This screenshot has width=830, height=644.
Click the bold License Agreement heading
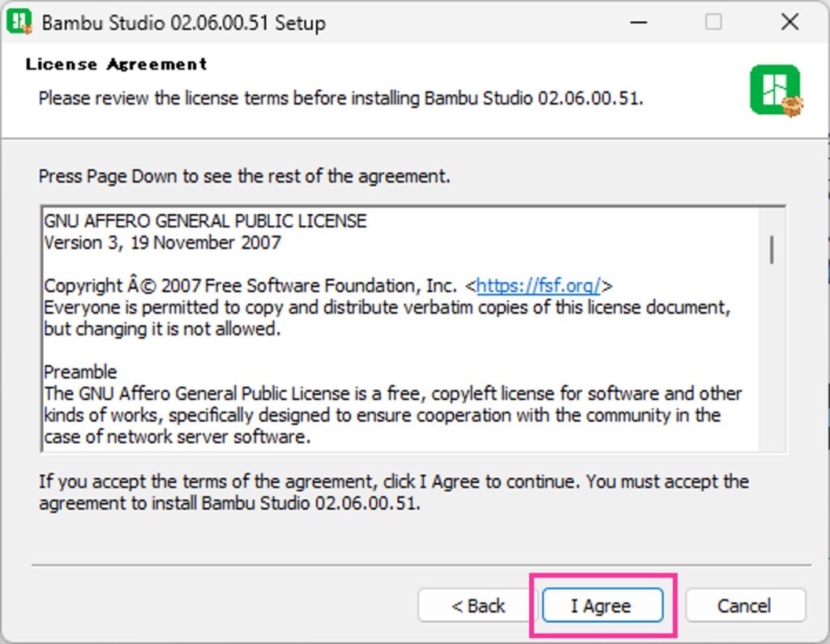pos(117,64)
